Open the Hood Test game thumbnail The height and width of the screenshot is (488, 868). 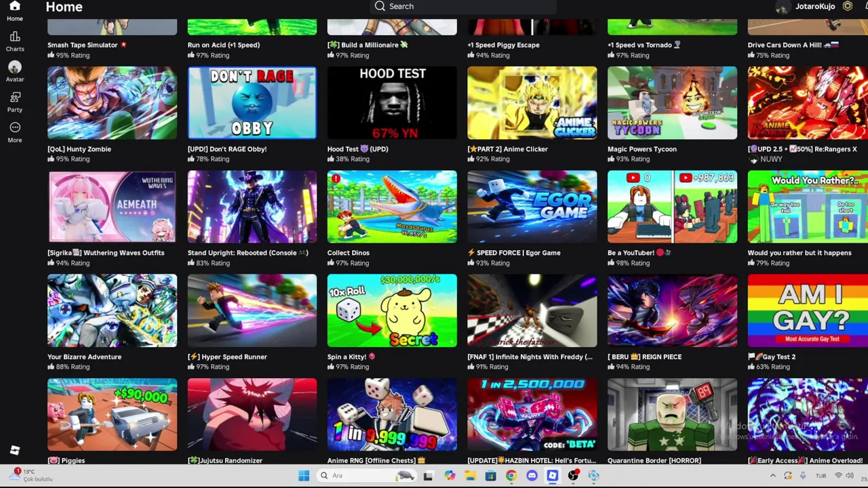392,103
